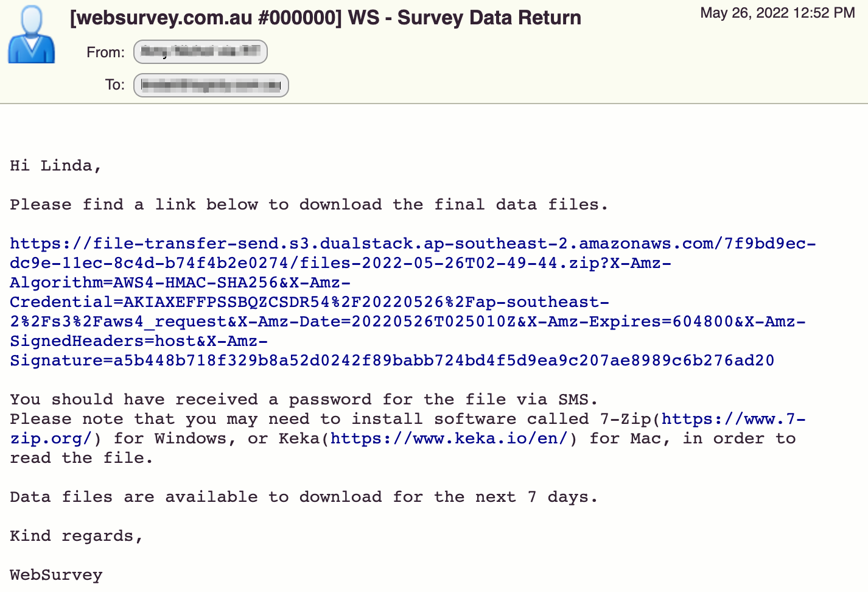
Task: Select the blurred To recipient address pill
Action: (211, 85)
